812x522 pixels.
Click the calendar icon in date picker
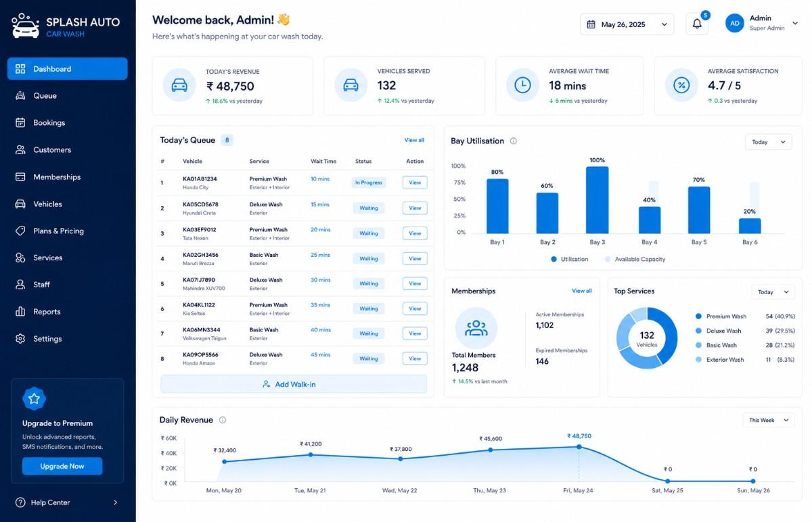click(x=591, y=24)
